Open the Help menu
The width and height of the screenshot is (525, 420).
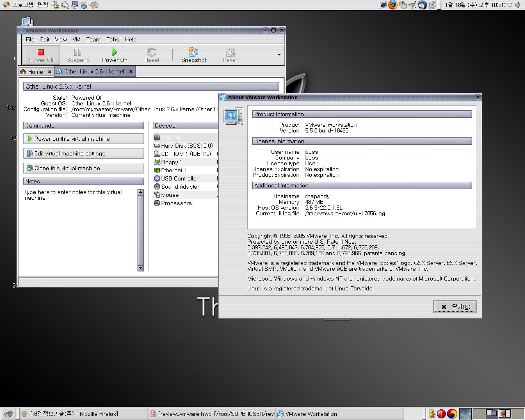click(x=131, y=39)
